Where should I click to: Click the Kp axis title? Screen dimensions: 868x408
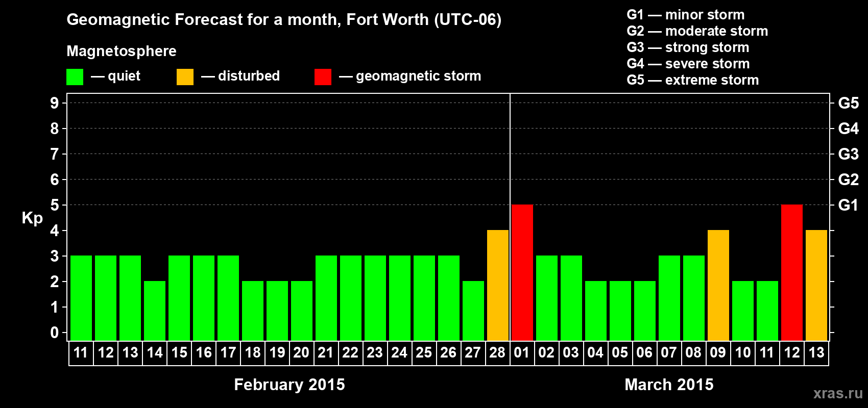coord(32,218)
